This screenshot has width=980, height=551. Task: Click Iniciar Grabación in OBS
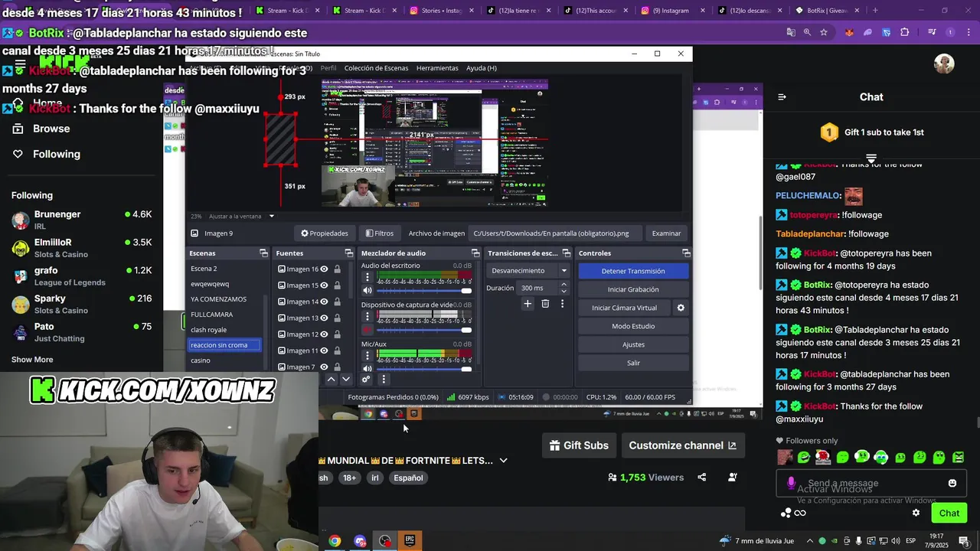tap(633, 289)
